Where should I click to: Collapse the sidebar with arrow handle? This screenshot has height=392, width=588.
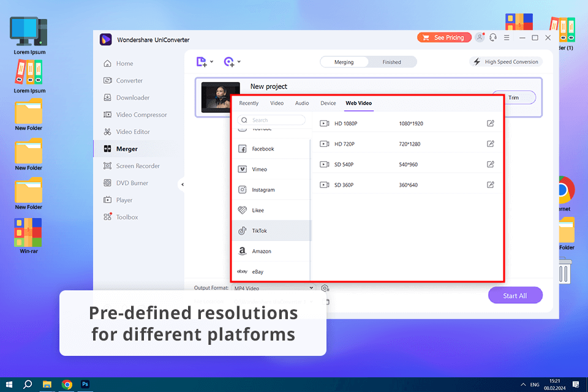tap(183, 184)
